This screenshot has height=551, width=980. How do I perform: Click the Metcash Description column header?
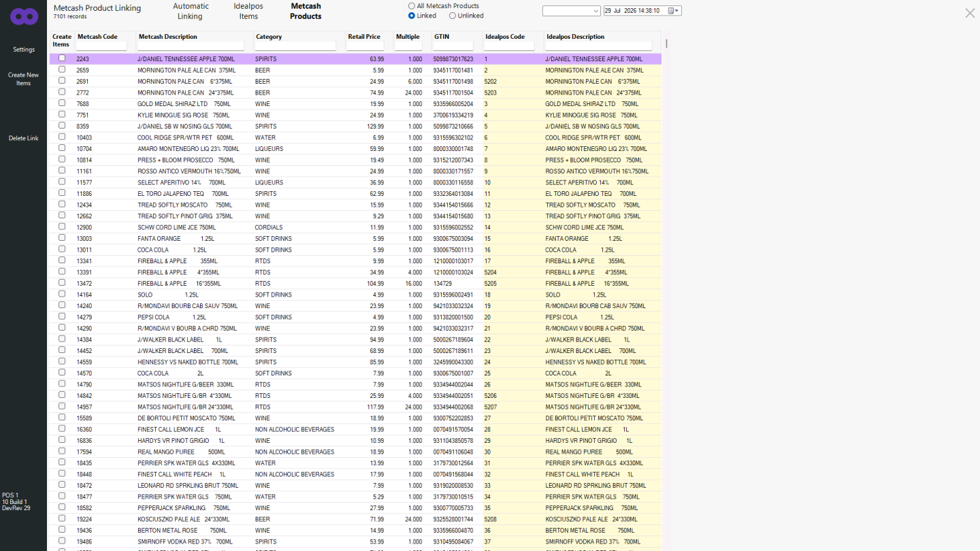coord(168,37)
